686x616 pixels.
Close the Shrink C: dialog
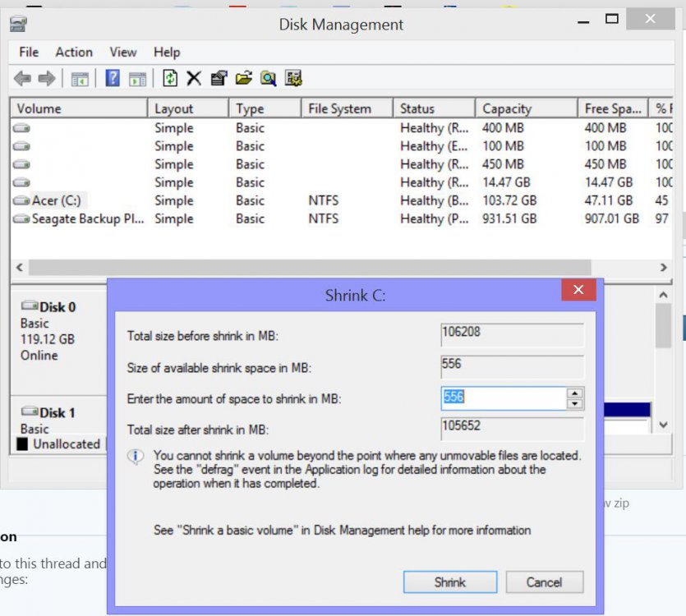pos(579,290)
